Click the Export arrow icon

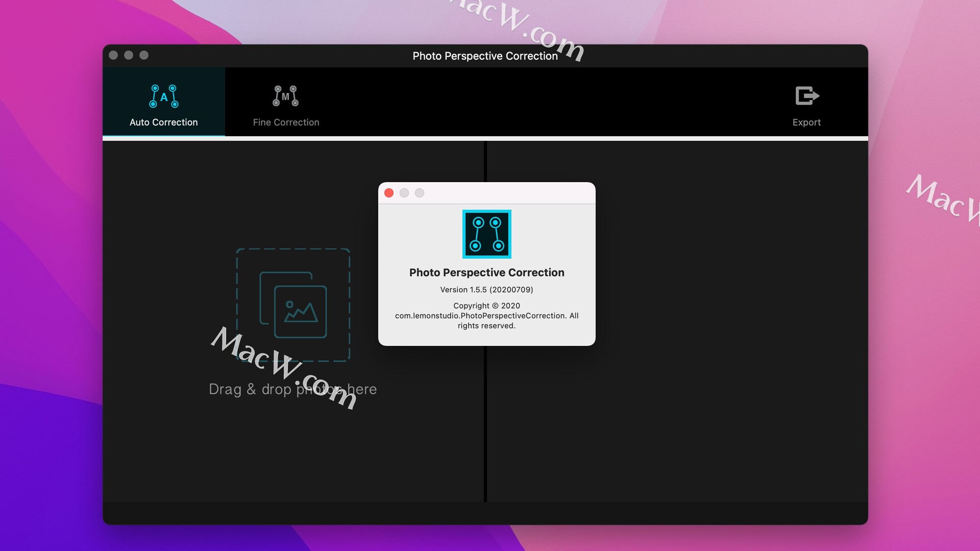pyautogui.click(x=807, y=96)
